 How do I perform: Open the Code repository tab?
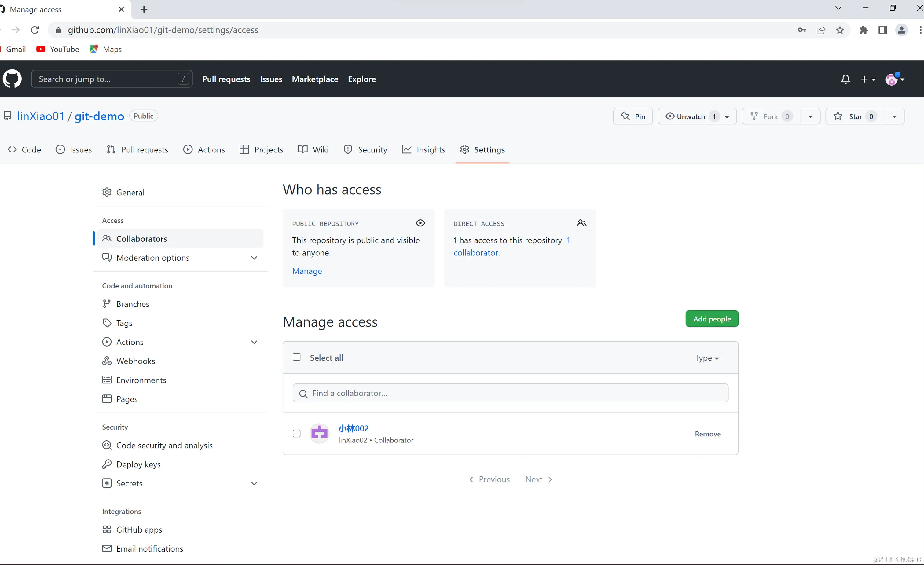tap(24, 150)
